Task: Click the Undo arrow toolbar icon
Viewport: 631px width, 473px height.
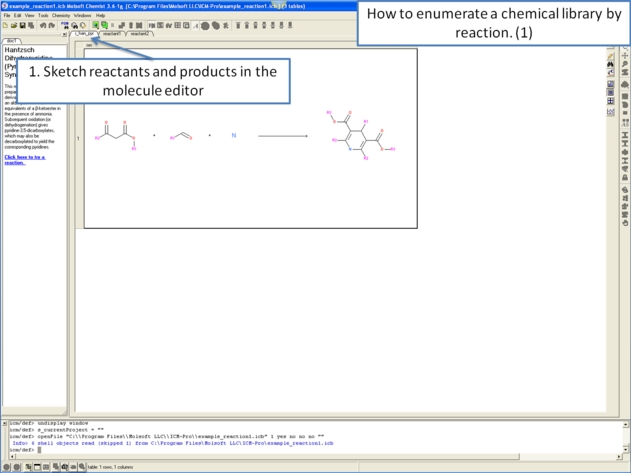Action: [41, 25]
